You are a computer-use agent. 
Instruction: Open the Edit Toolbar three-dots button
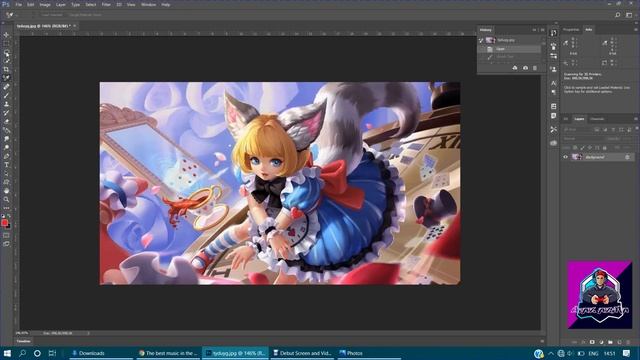point(6,208)
